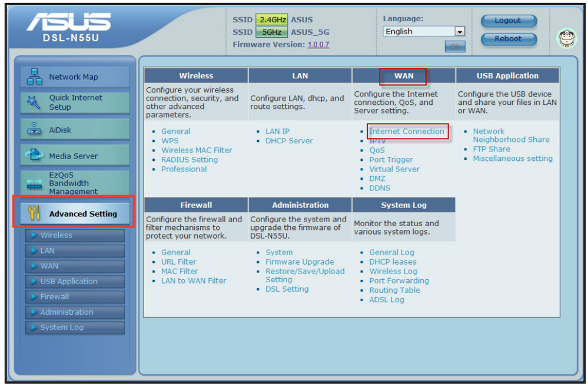Expand Wireless in sidebar submenu
The height and width of the screenshot is (386, 588).
click(75, 235)
